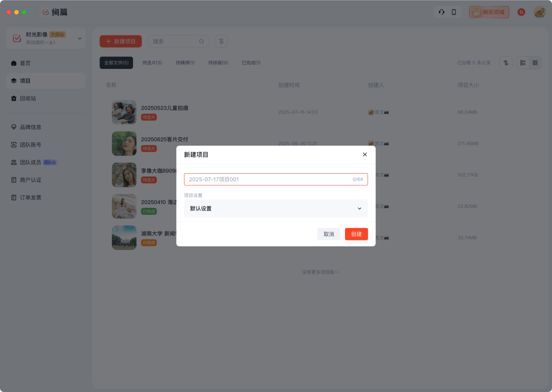Expand the 默认设置 project settings dropdown
Viewport: 552px width, 392px height.
point(276,209)
